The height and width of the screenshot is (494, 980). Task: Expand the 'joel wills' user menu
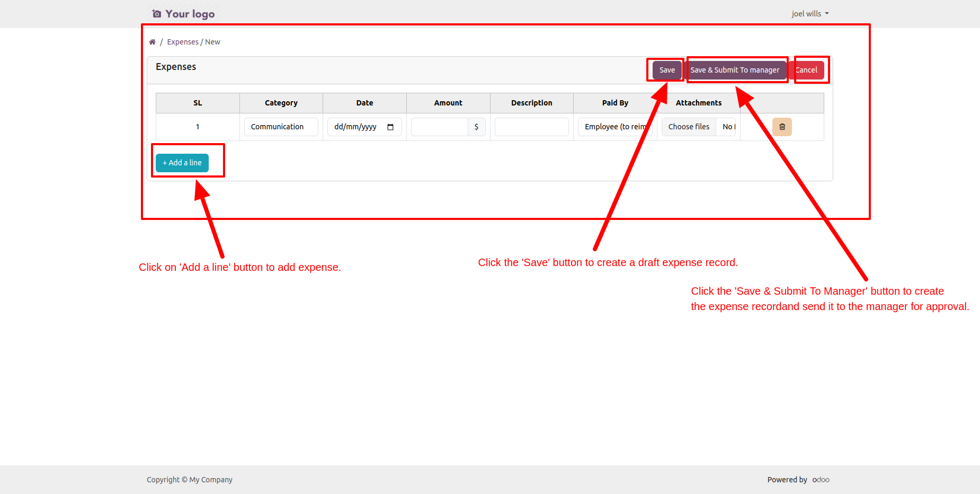pyautogui.click(x=809, y=14)
